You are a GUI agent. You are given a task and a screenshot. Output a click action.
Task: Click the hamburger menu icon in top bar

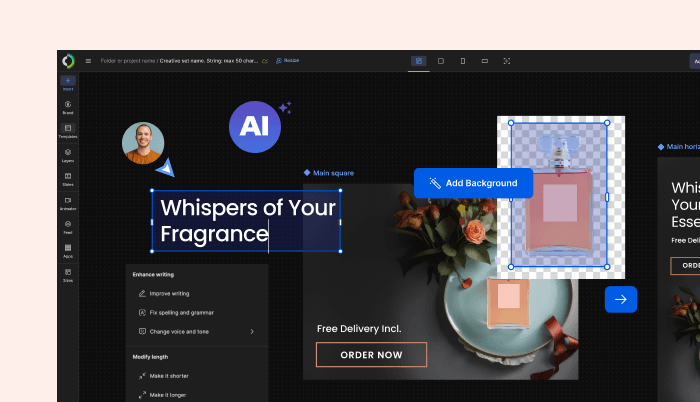(x=88, y=61)
